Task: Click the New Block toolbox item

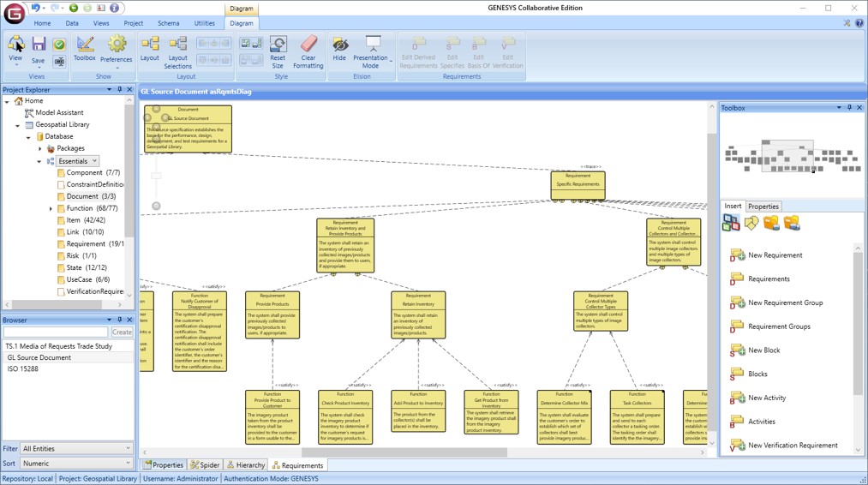Action: [x=763, y=350]
